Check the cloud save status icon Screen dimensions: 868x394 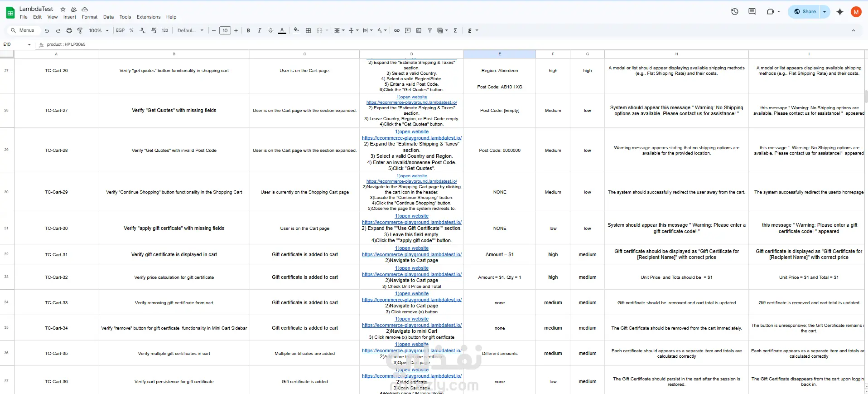point(85,9)
